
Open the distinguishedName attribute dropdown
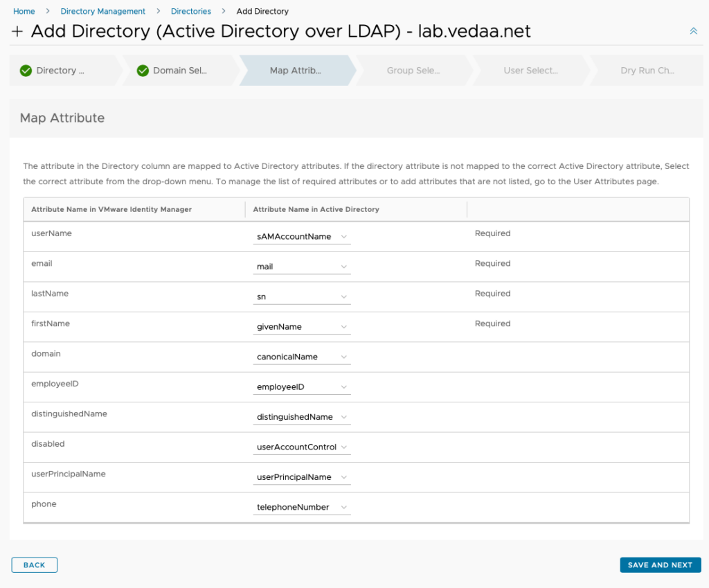point(302,417)
